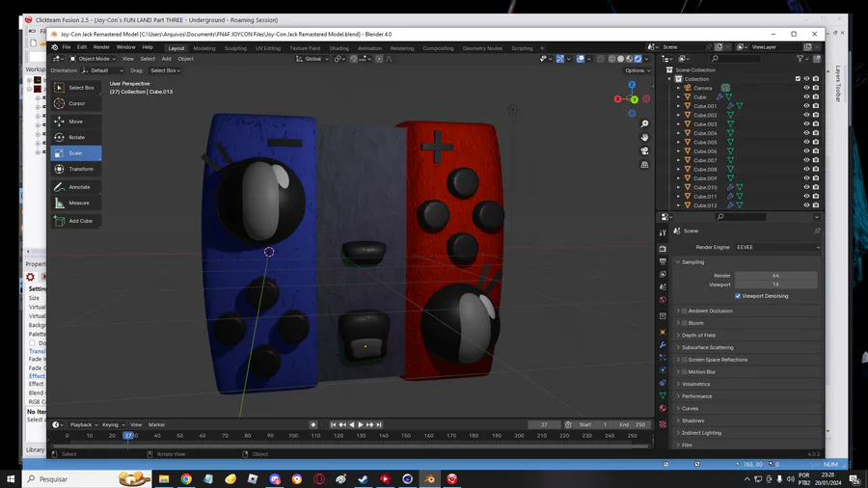868x488 pixels.
Task: Switch perspective/orthographic grid icon
Action: 644,165
